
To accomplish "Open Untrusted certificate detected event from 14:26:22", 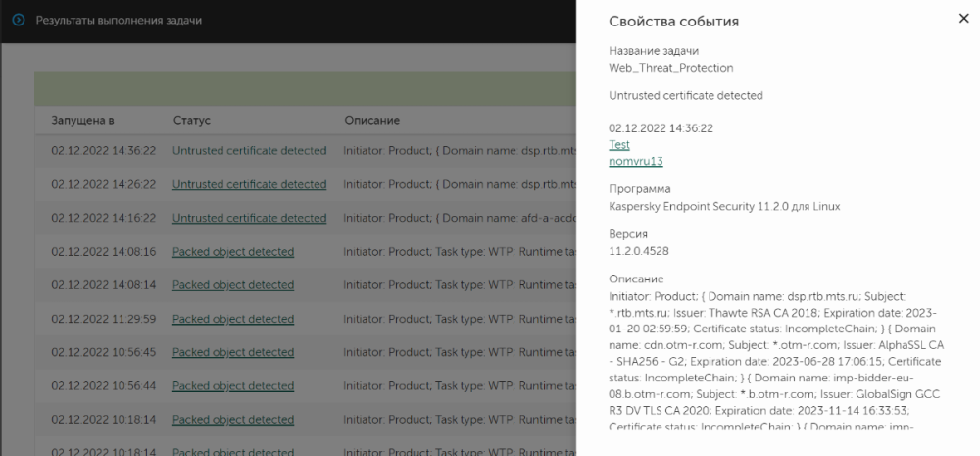I will [x=249, y=184].
